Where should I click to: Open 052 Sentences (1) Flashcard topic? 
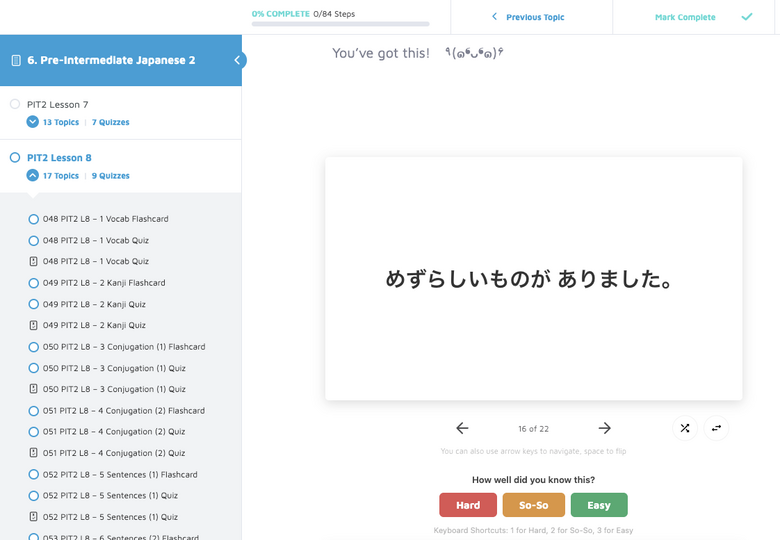point(120,474)
